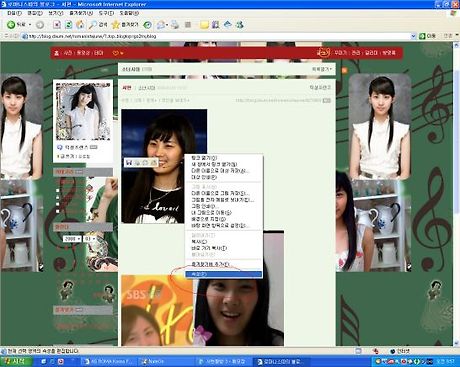Open Search with the magnifier icon
The width and height of the screenshot is (460, 367).
click(x=98, y=25)
